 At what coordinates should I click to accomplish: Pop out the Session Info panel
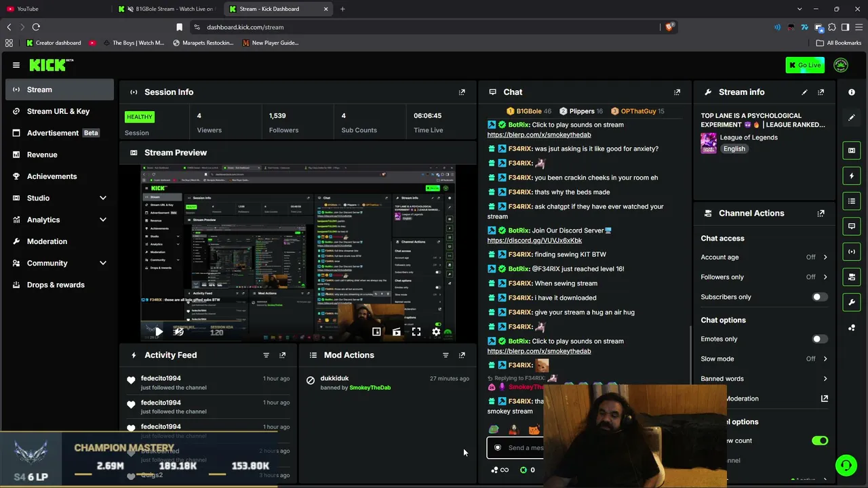tap(462, 92)
